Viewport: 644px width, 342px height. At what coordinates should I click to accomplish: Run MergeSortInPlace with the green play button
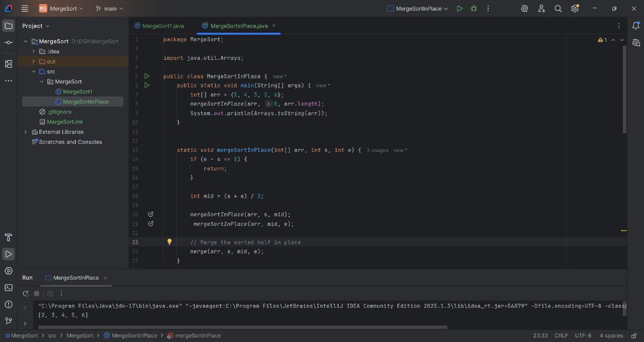[459, 9]
